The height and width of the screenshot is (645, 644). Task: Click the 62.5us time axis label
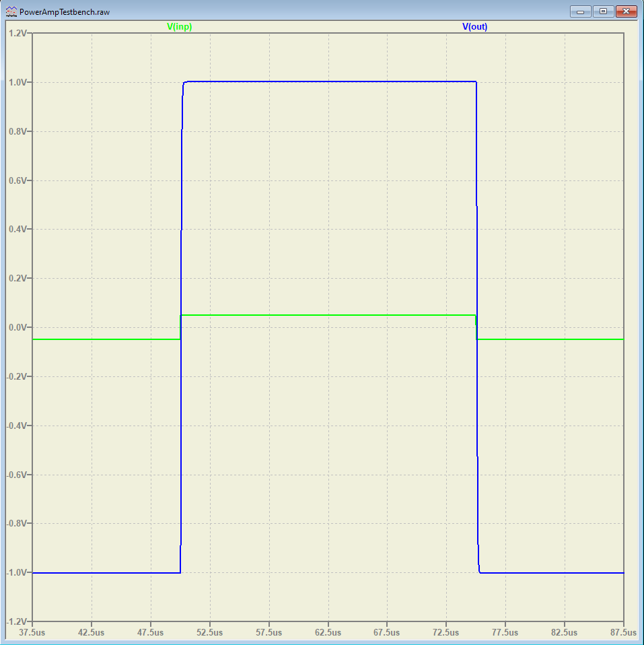(x=328, y=633)
